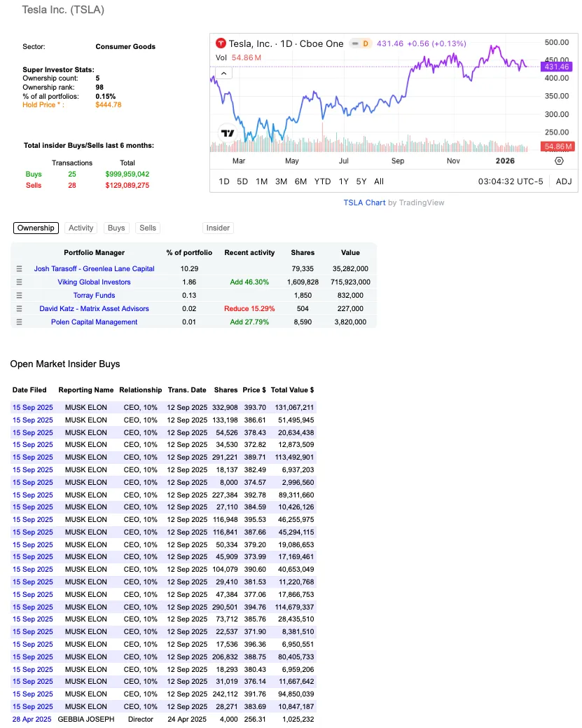The width and height of the screenshot is (582, 728).
Task: Click the Sells total $129,089,275
Action: tap(127, 185)
